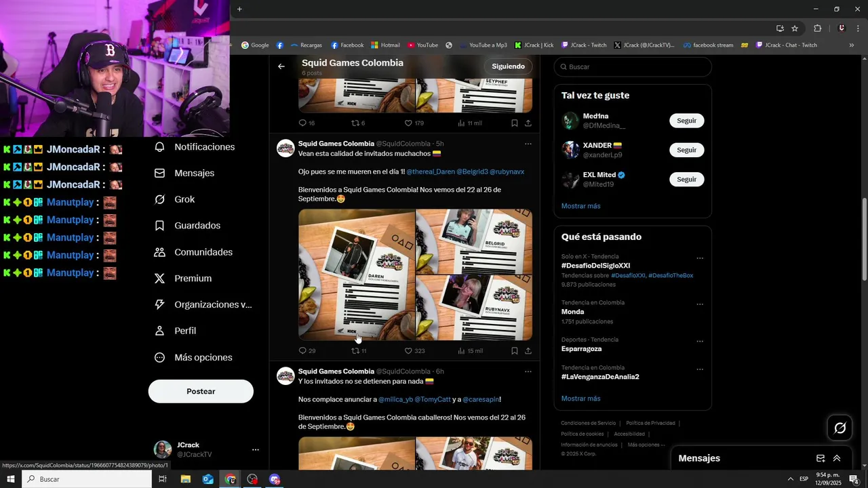
Task: Click the Grok floating button
Action: pos(840,428)
